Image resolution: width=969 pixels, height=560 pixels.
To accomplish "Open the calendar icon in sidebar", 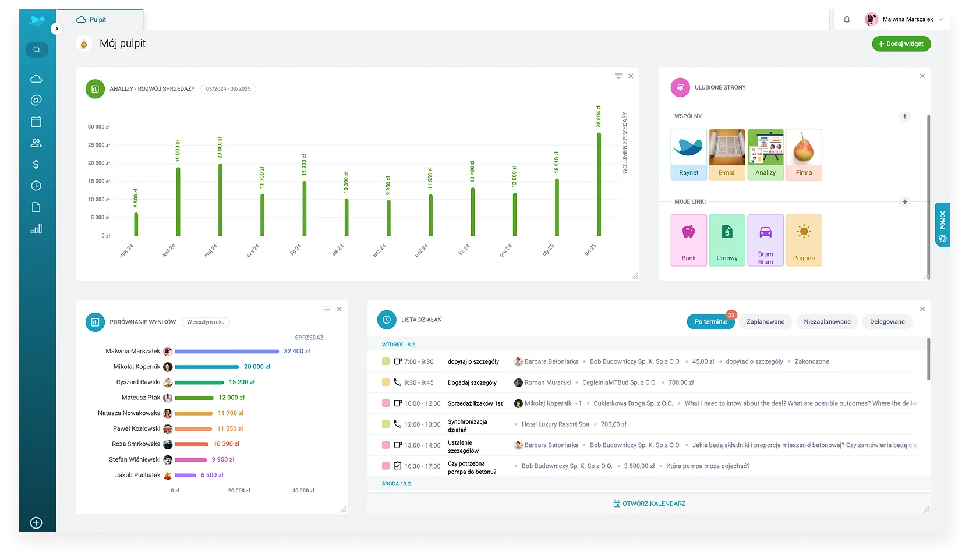I will coord(36,122).
